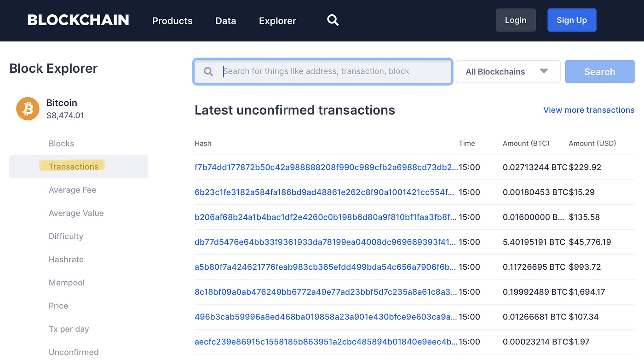The image size is (644, 360).
Task: Open the Products menu
Action: click(172, 21)
